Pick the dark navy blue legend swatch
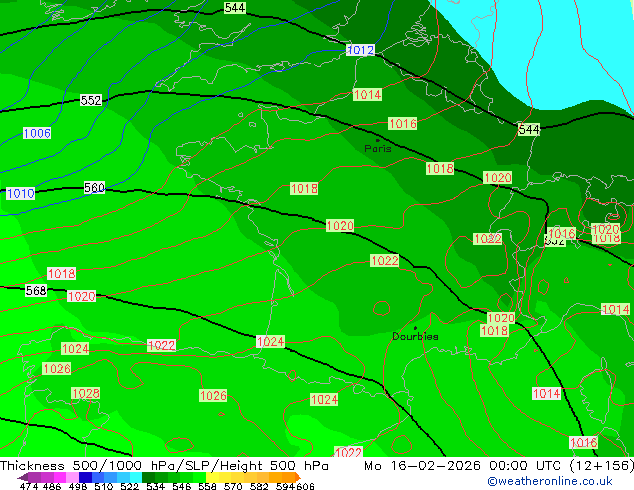Screen dimensions: 634x490 pyautogui.click(x=85, y=477)
